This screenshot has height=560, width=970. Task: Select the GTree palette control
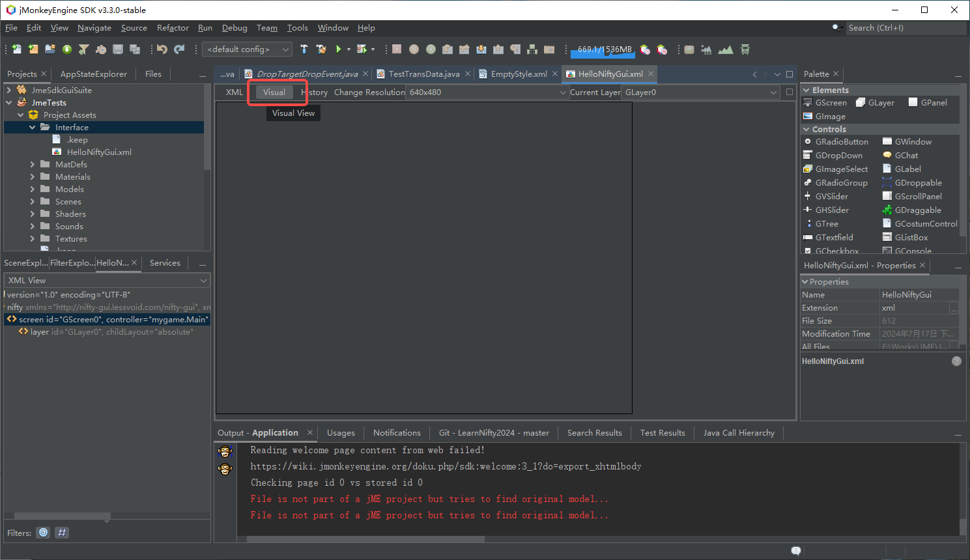[821, 224]
